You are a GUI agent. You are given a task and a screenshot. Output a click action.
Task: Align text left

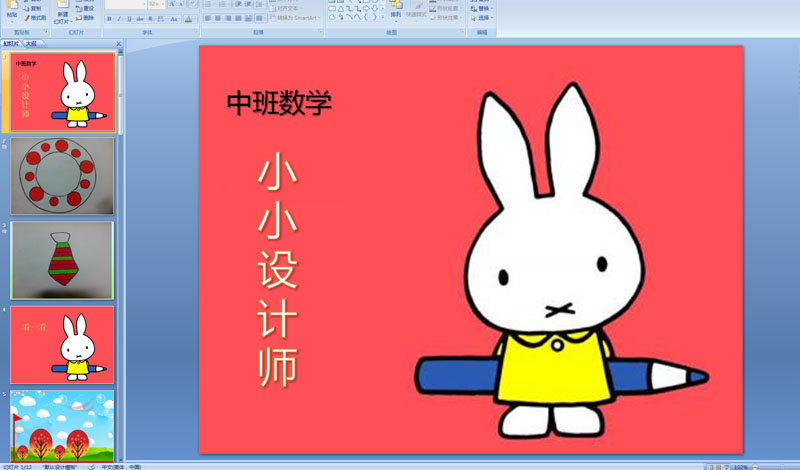point(208,18)
